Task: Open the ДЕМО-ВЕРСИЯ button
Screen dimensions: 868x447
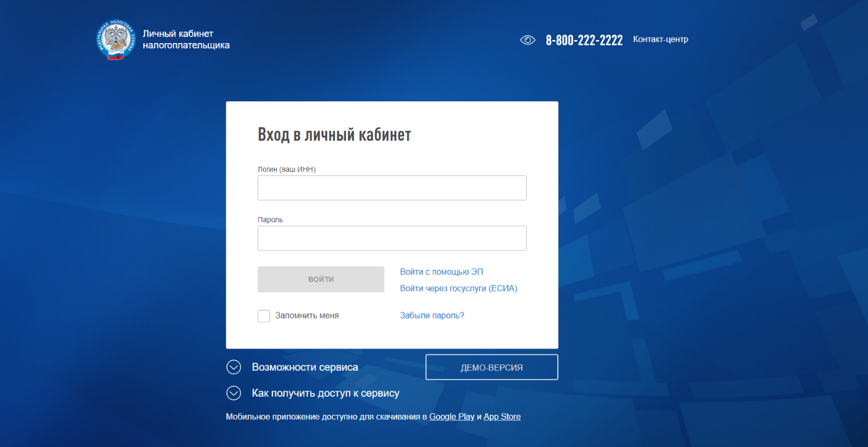Action: [x=492, y=368]
